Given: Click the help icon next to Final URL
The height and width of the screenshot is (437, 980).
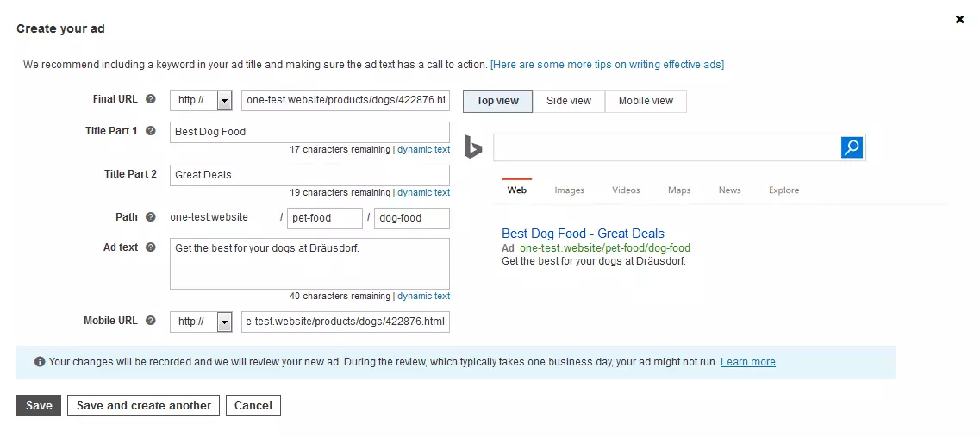Looking at the screenshot, I should click(x=150, y=99).
